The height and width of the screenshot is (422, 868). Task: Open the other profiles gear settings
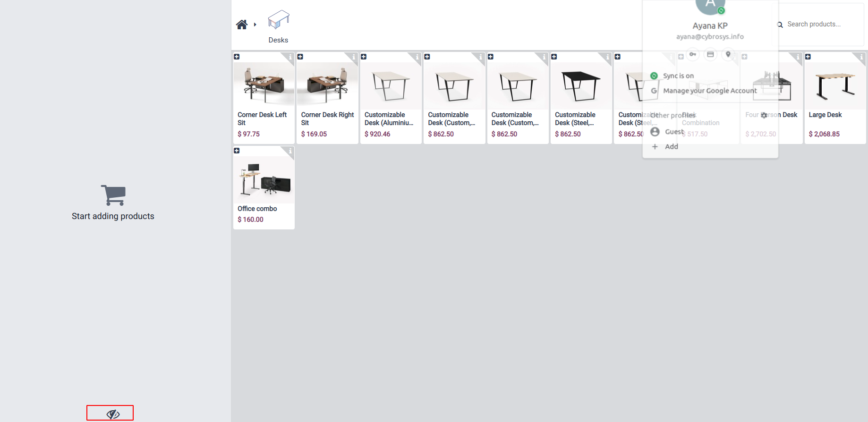764,115
